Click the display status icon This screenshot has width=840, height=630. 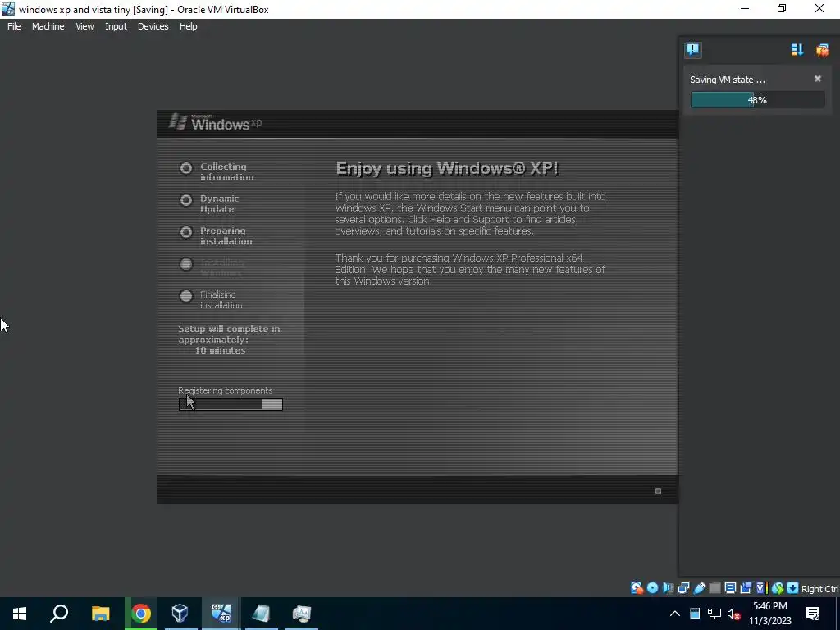tap(730, 588)
